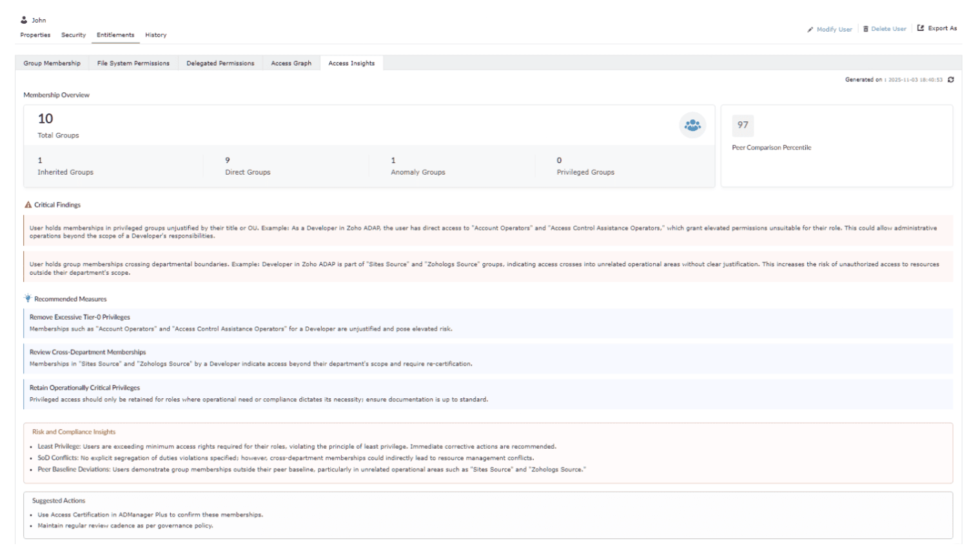The width and height of the screenshot is (980, 557).
Task: Click the blue group membership icon
Action: 692,126
